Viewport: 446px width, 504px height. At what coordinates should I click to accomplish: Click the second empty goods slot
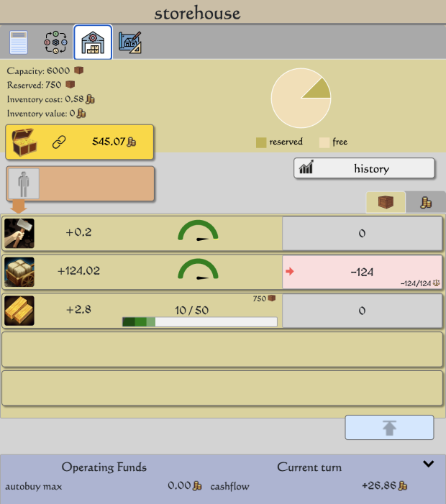coord(222,388)
